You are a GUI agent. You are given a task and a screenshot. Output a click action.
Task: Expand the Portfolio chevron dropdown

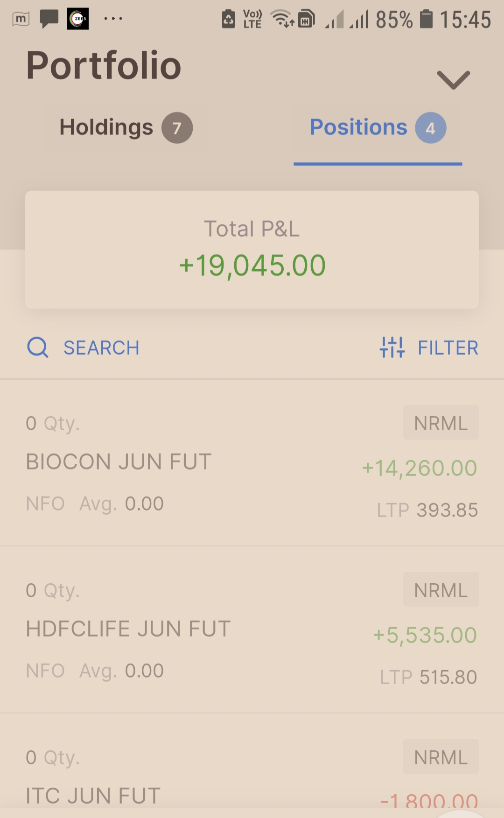tap(453, 80)
